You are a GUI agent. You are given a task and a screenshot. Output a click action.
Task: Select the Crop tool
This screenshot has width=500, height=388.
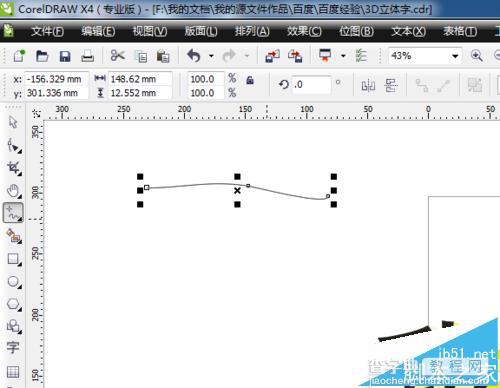point(14,168)
